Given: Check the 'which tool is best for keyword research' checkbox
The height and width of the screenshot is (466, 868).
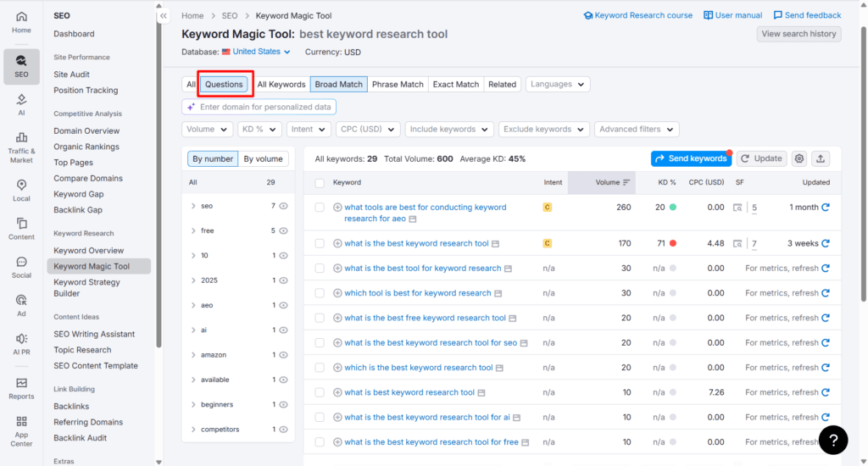Looking at the screenshot, I should 320,293.
